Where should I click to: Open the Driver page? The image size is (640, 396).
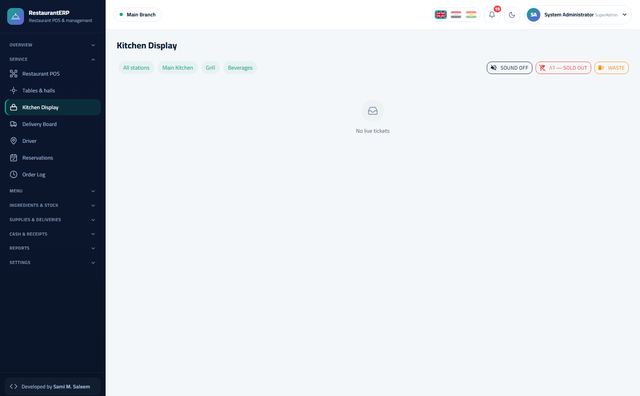coord(53,141)
